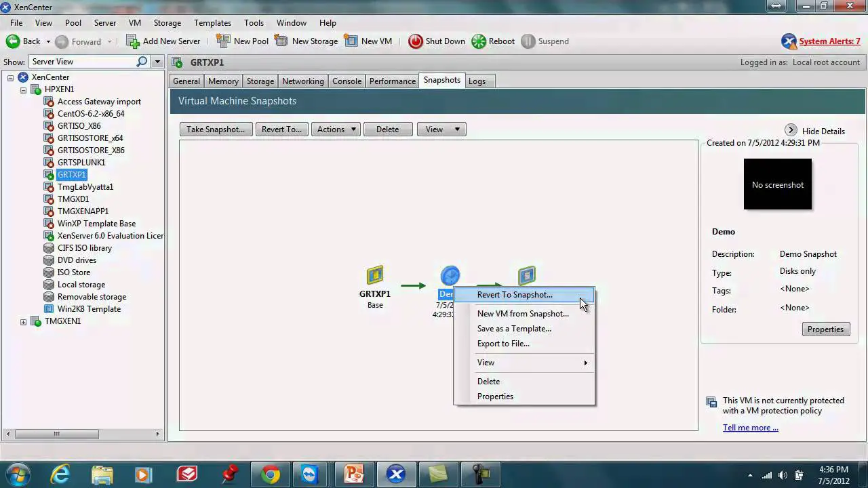Select TmgLabVyatta1 VM in tree

pos(85,187)
